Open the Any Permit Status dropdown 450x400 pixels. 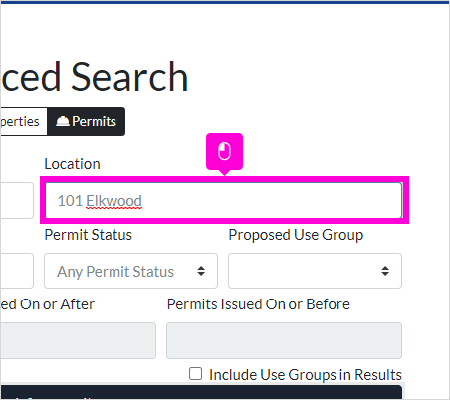pos(131,271)
